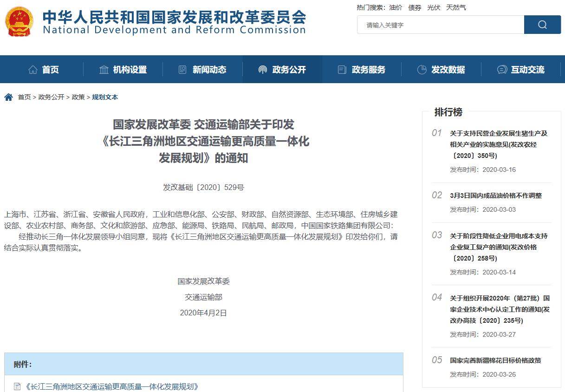Click the chat bubble icon beside 互动交流
The height and width of the screenshot is (392, 565).
(502, 70)
